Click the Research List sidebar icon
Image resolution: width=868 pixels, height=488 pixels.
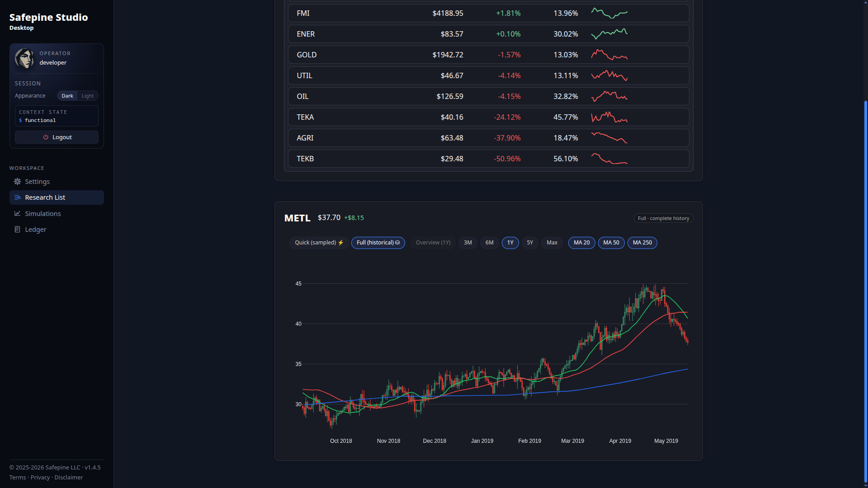17,197
